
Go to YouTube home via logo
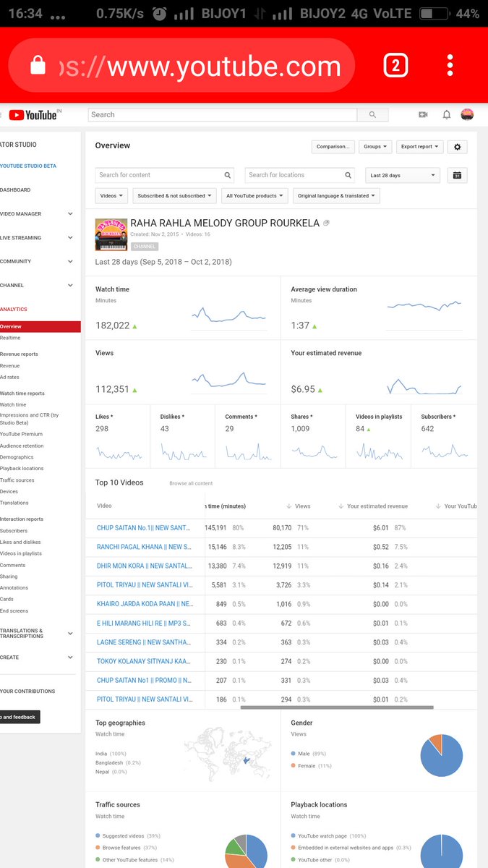(x=32, y=115)
